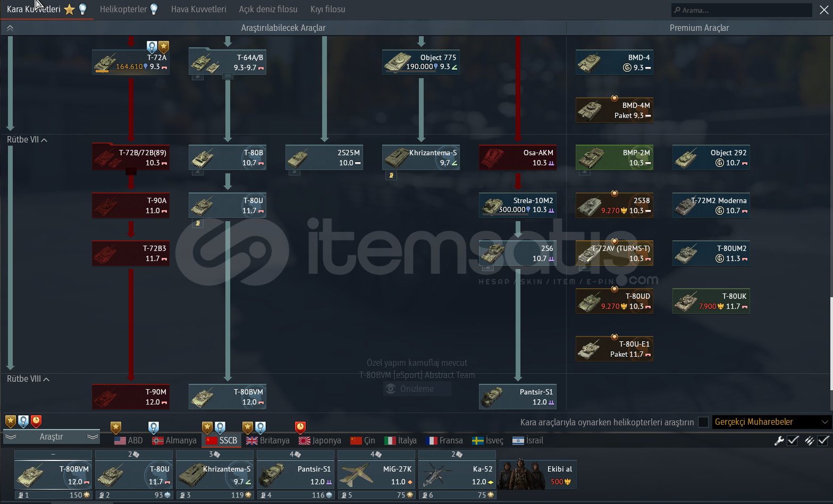Select the T-72M2 Moderna tank
Screen dimensions: 833x504
711,205
